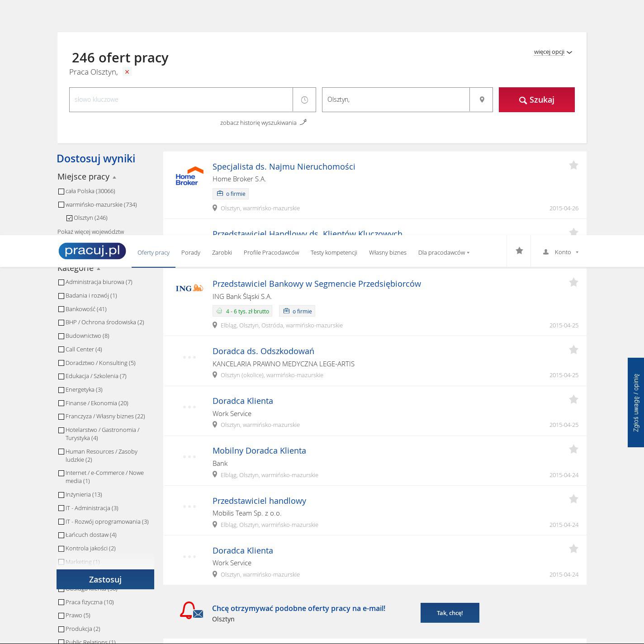The height and width of the screenshot is (644, 644).
Task: Click the Tak, chcę! subscription button
Action: [x=450, y=613]
